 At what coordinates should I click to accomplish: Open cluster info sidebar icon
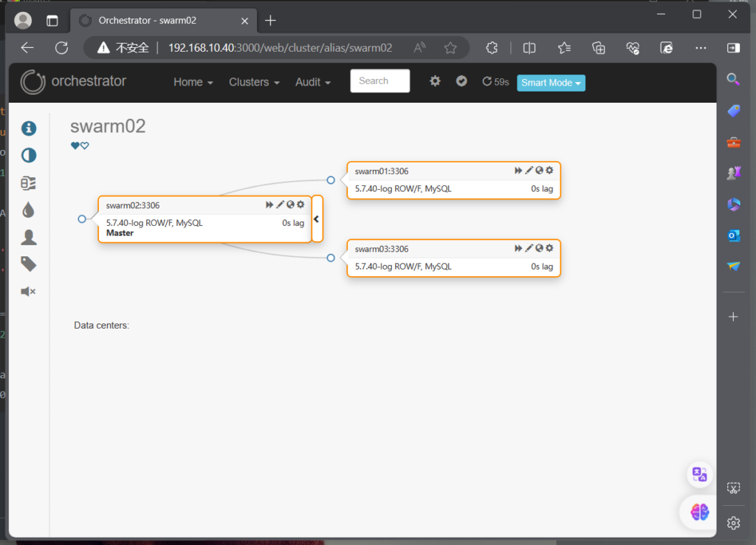pos(29,128)
